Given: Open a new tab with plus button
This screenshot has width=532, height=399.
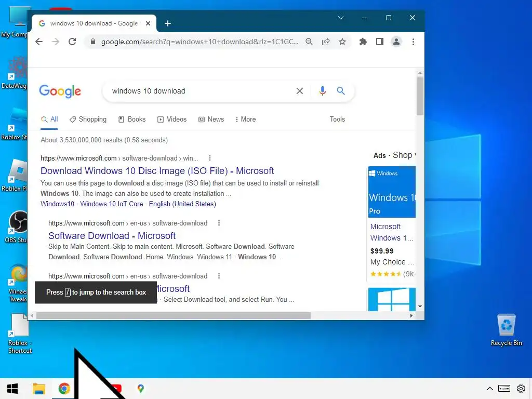Looking at the screenshot, I should tap(168, 23).
